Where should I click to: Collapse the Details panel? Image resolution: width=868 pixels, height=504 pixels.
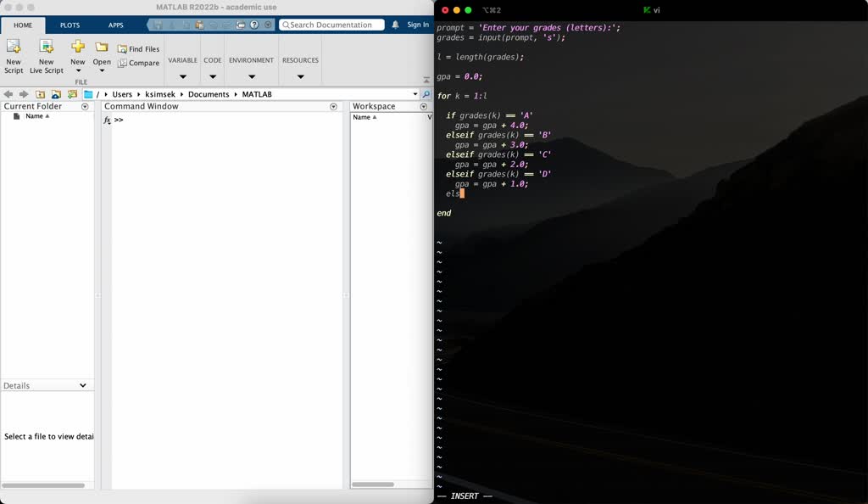tap(83, 385)
